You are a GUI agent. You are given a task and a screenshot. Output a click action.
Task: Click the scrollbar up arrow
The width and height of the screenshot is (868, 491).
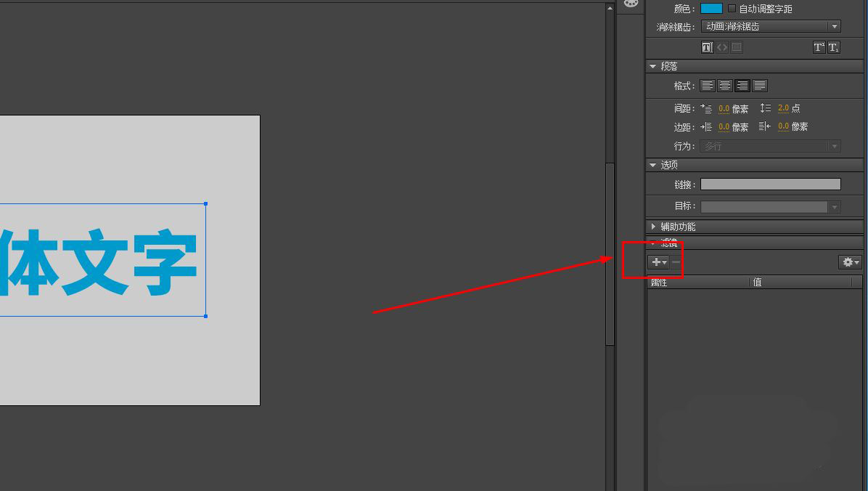pos(610,8)
